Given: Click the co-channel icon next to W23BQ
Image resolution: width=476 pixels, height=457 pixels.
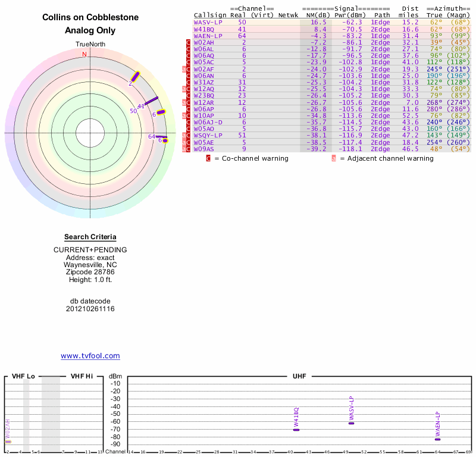Looking at the screenshot, I should pos(188,95).
